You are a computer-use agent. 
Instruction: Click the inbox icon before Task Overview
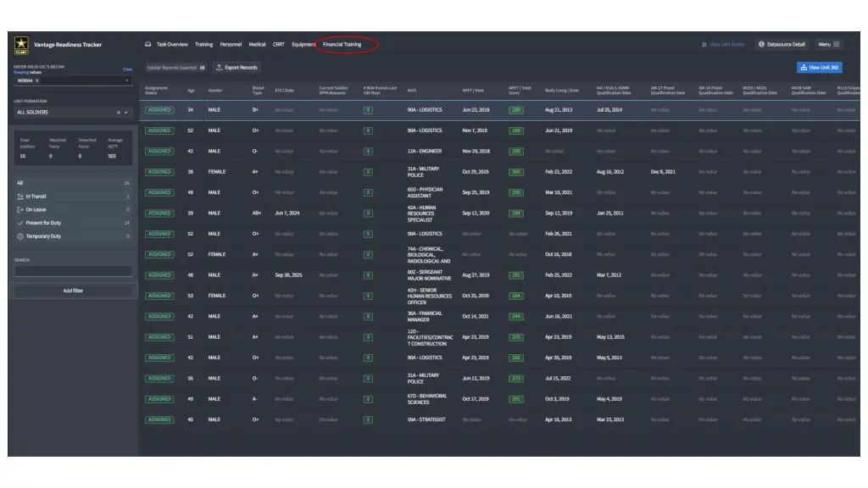(x=147, y=44)
